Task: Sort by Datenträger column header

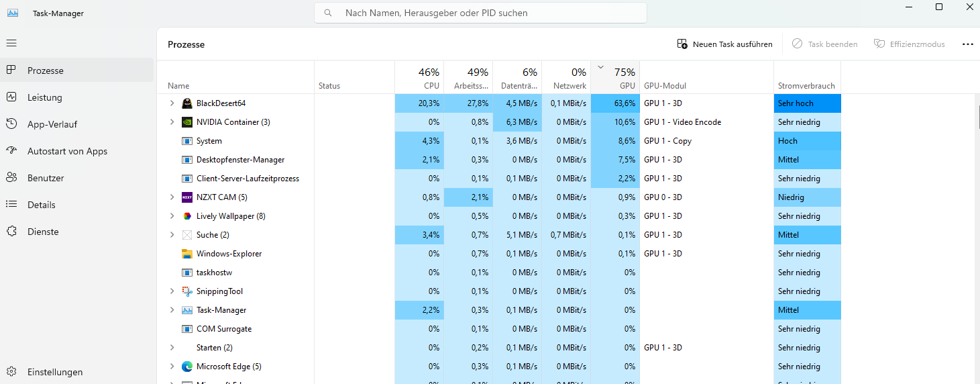Action: (x=517, y=77)
